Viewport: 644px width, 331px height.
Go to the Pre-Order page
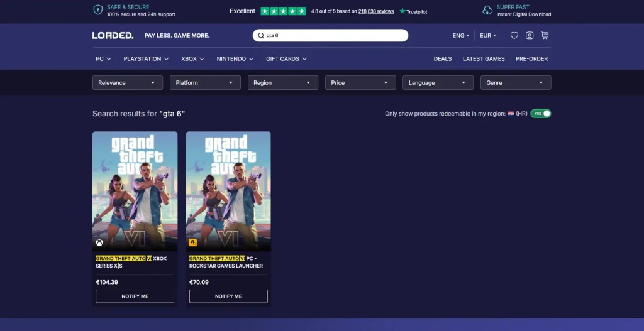tap(532, 58)
